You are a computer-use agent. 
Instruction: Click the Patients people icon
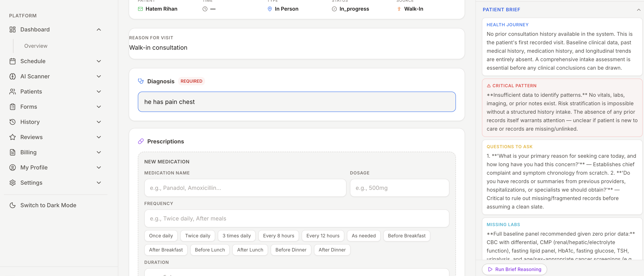pyautogui.click(x=13, y=92)
